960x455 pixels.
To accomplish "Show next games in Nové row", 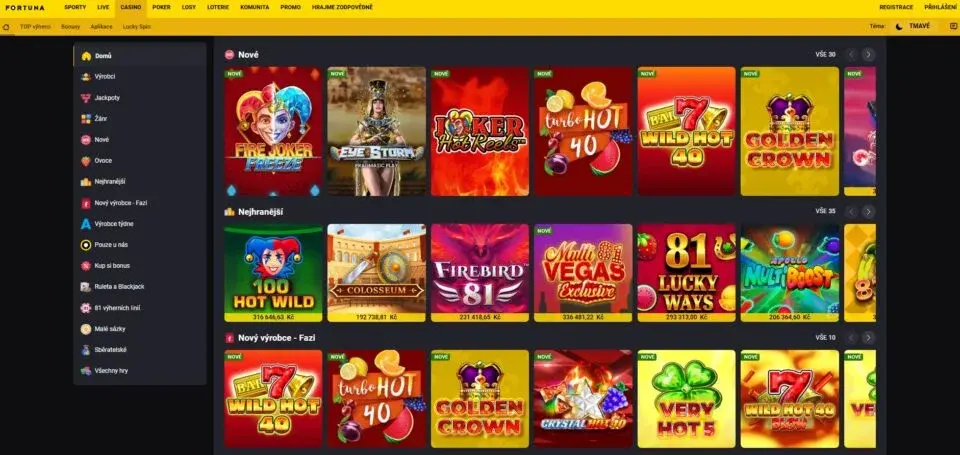I will tap(868, 55).
